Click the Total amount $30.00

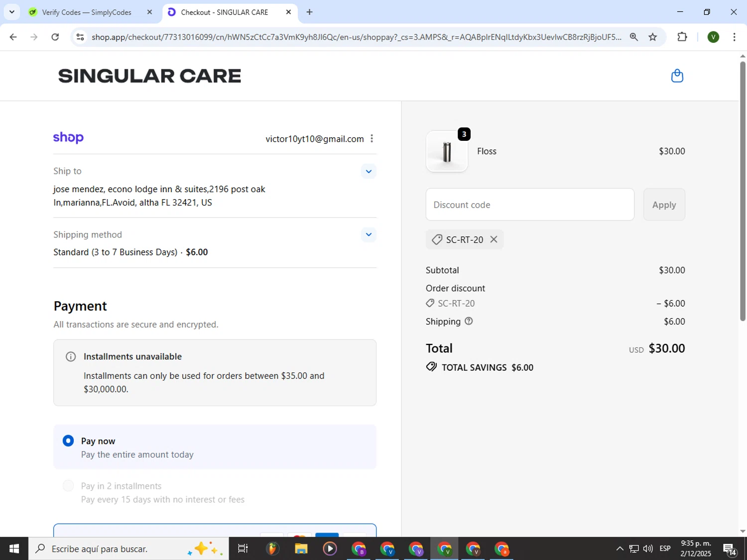tap(666, 348)
